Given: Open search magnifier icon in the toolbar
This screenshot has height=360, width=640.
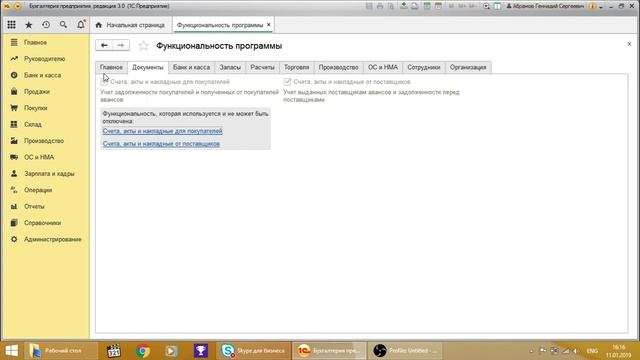Looking at the screenshot, I should pos(63,25).
